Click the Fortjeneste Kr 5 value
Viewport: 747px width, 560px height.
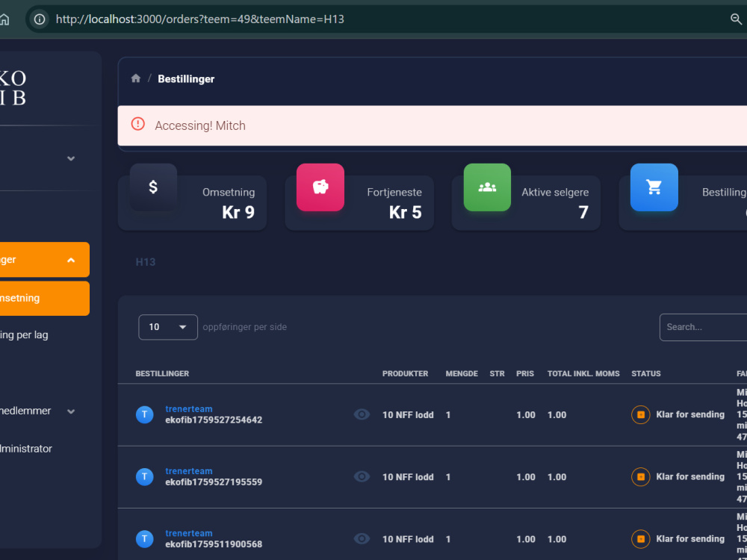(x=406, y=212)
